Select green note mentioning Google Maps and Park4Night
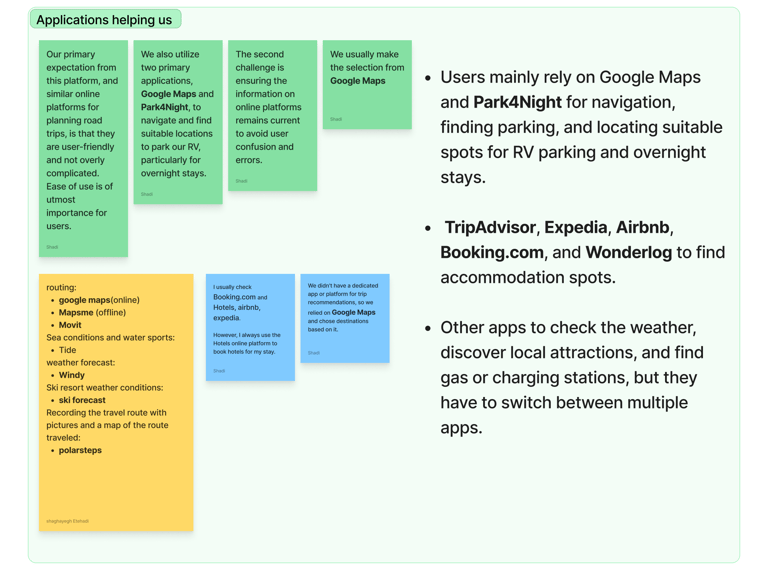 178,122
